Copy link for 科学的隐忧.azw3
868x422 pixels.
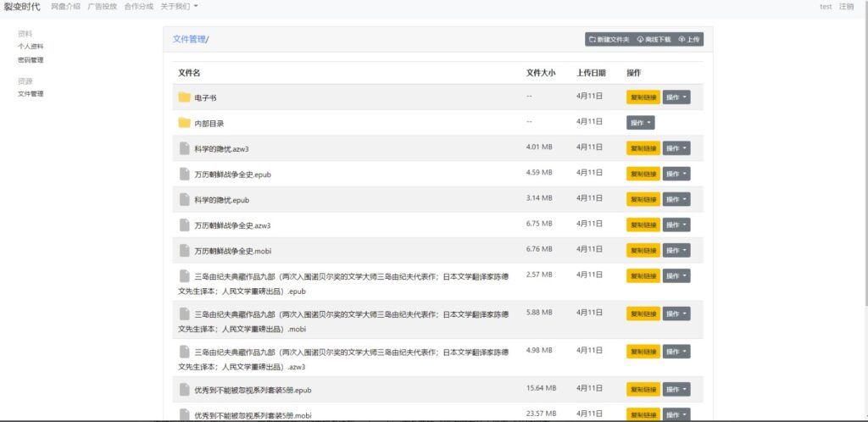click(x=643, y=148)
